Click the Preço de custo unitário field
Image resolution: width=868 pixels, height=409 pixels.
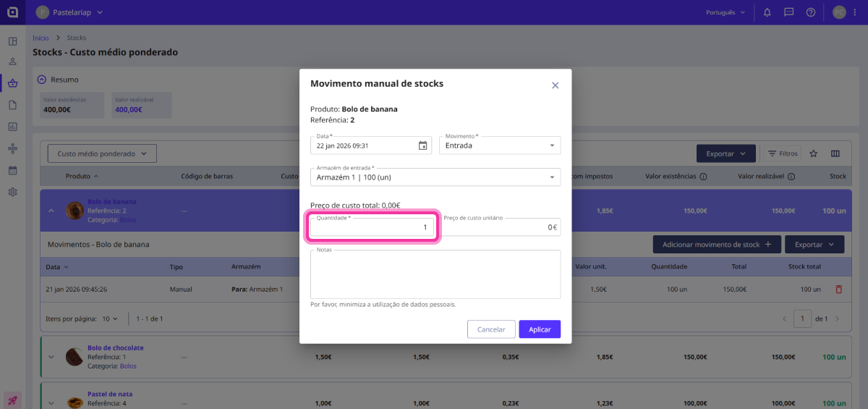point(500,227)
